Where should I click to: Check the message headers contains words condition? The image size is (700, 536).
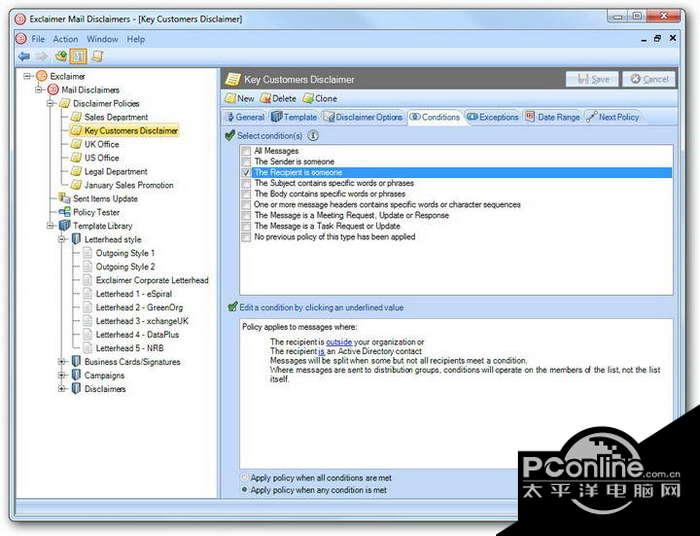coord(246,204)
